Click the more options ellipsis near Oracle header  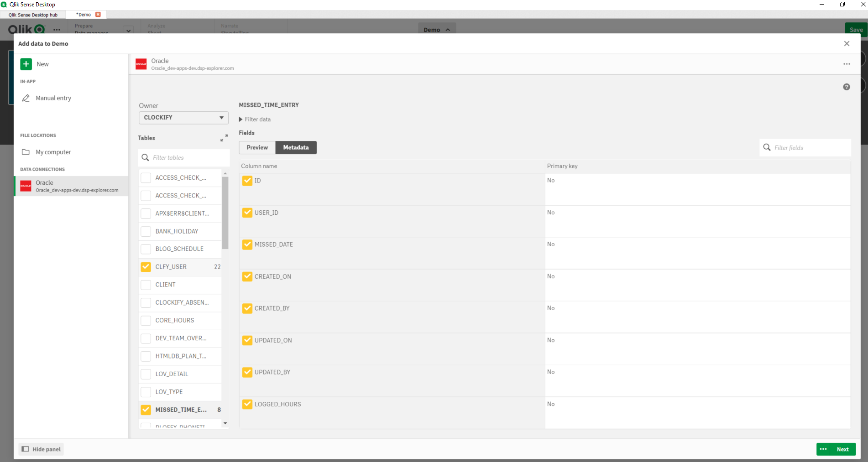[x=847, y=64]
